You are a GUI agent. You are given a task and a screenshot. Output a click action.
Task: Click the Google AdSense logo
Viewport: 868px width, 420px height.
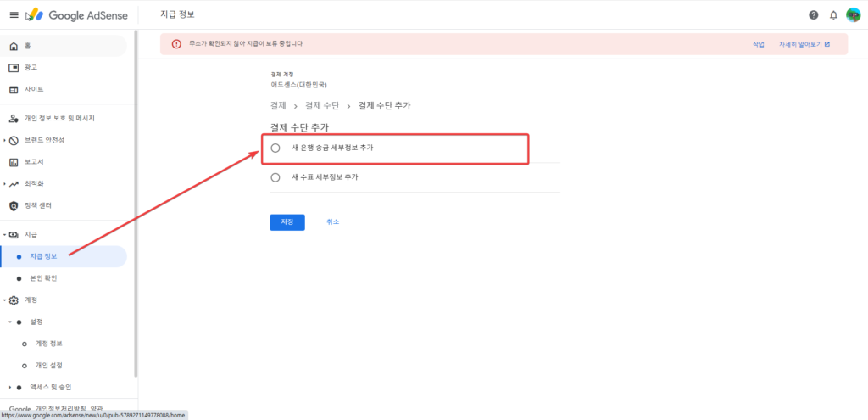click(x=77, y=15)
